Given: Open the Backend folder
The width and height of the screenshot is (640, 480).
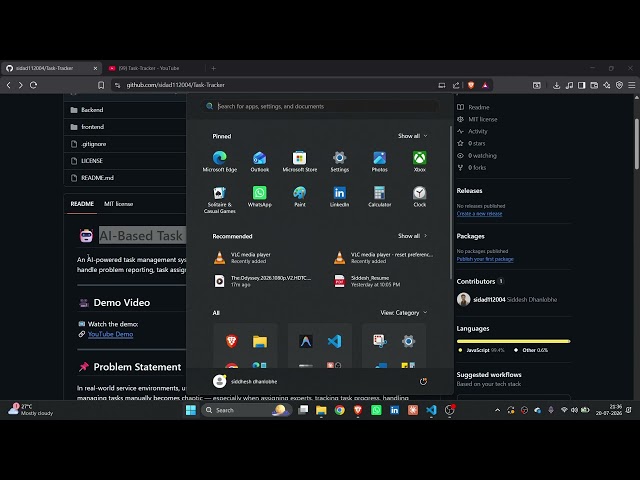Looking at the screenshot, I should 92,110.
